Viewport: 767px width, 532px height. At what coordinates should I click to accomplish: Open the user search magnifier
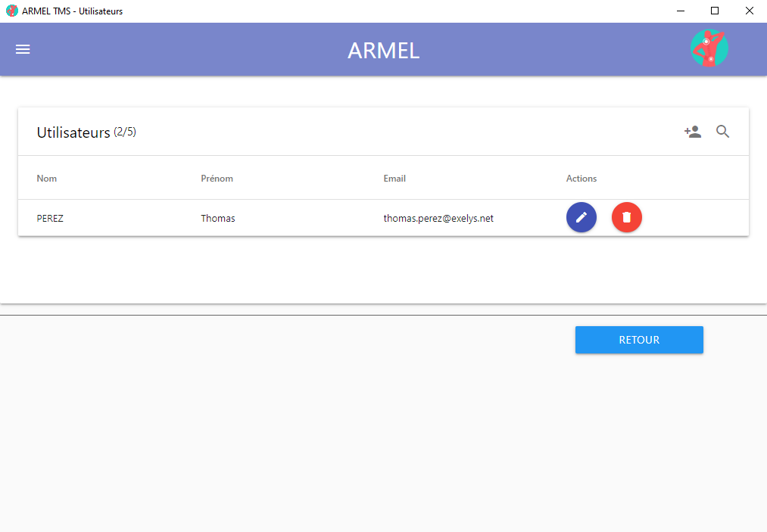(723, 132)
